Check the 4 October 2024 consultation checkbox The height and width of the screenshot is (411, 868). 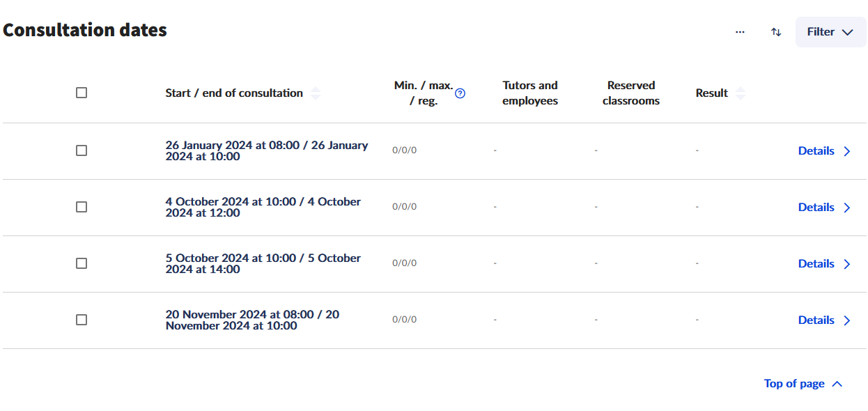click(82, 207)
